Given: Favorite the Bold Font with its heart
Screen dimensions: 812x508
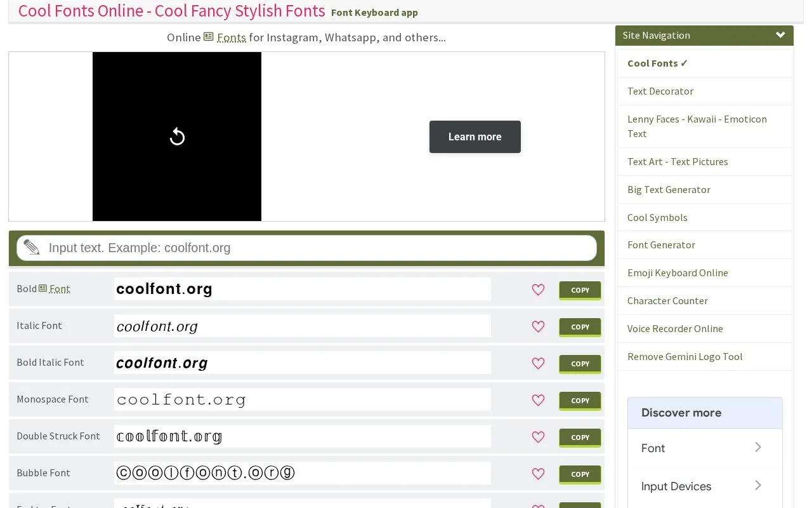Looking at the screenshot, I should (538, 290).
